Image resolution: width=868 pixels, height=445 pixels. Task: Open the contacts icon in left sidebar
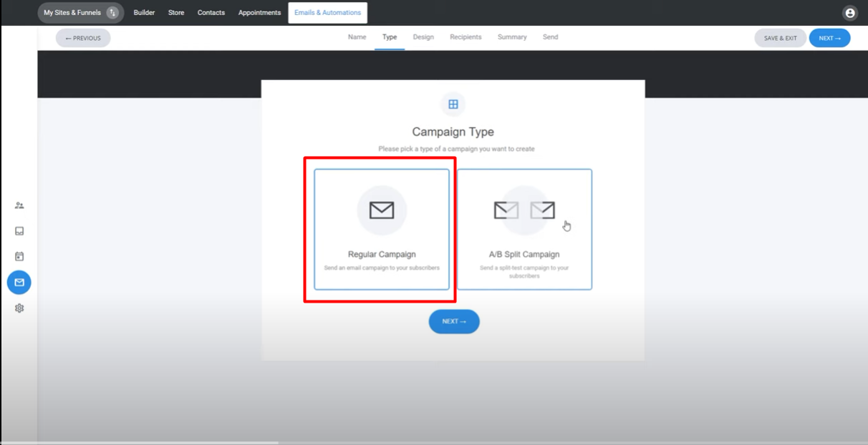tap(19, 205)
